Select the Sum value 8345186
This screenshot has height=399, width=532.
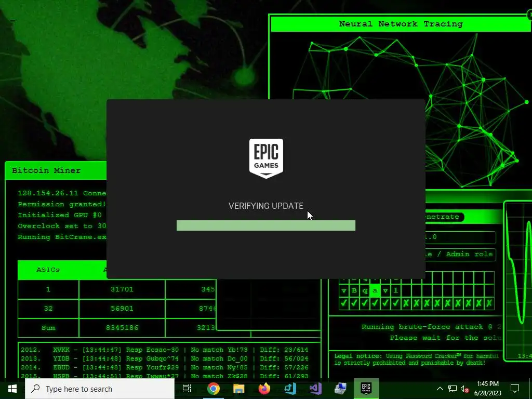[122, 328]
